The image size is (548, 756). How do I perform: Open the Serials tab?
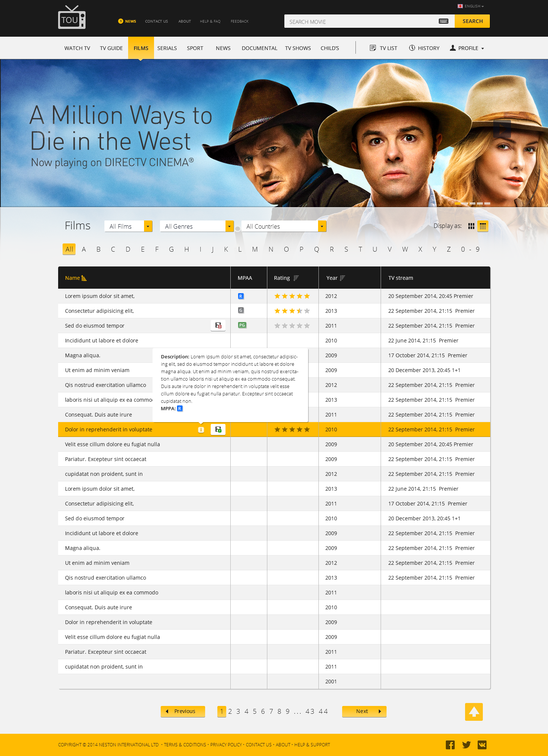(x=167, y=48)
